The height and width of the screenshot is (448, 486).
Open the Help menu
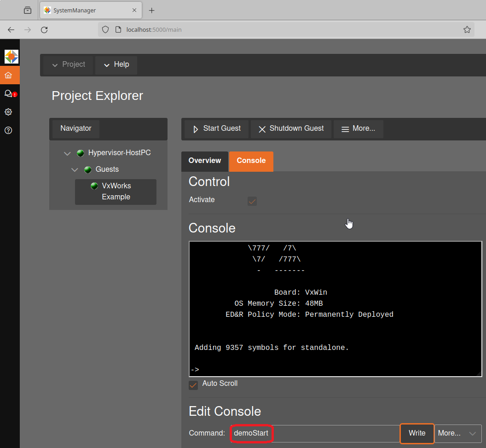116,65
